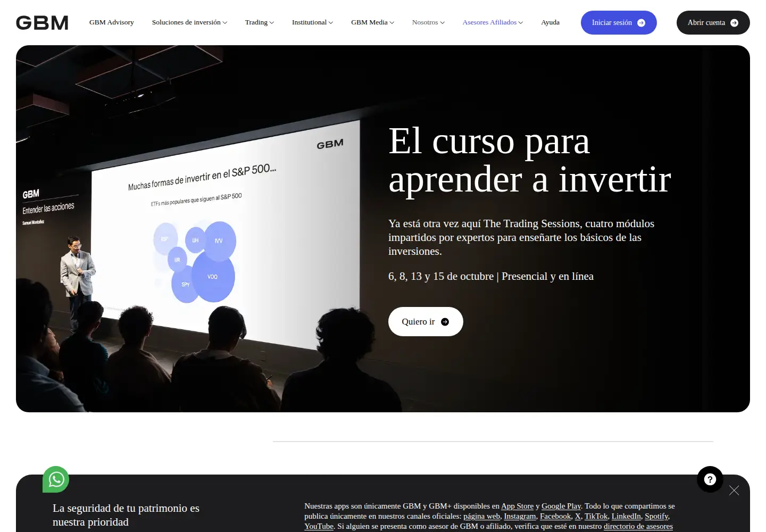Click Quiero ir button

tap(426, 321)
